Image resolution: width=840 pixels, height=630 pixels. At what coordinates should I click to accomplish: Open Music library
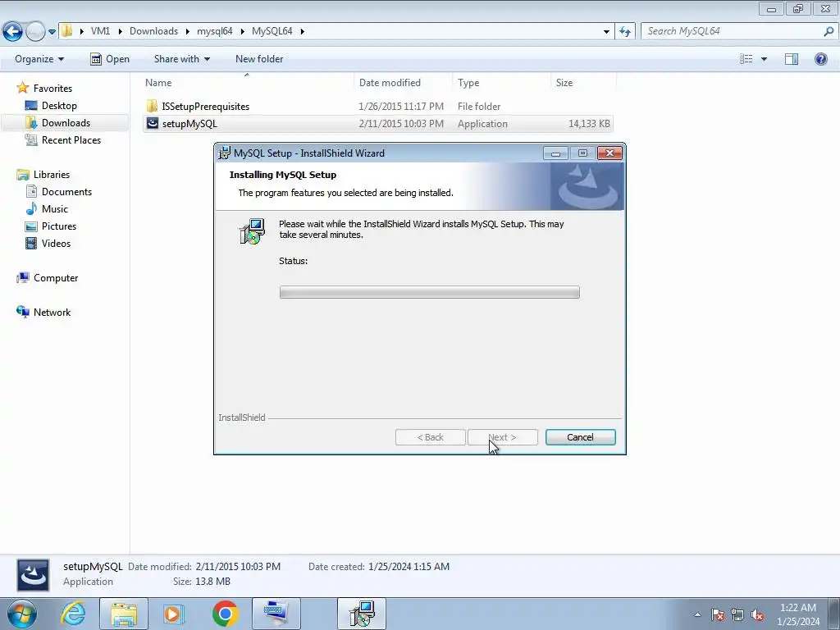tap(55, 209)
